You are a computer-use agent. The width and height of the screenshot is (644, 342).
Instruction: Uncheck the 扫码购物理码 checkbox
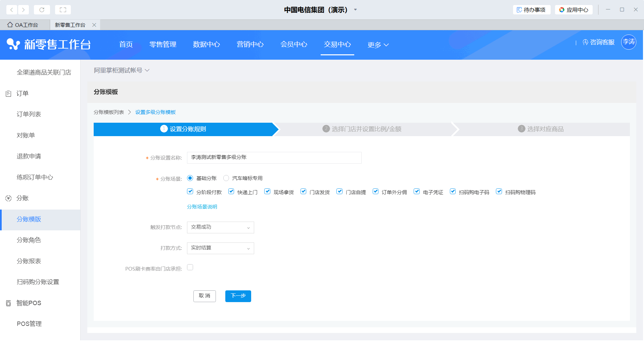pos(499,191)
